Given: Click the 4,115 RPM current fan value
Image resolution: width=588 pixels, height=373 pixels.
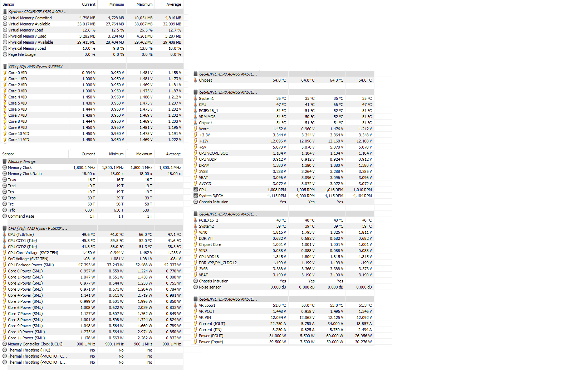Looking at the screenshot, I should point(277,196).
